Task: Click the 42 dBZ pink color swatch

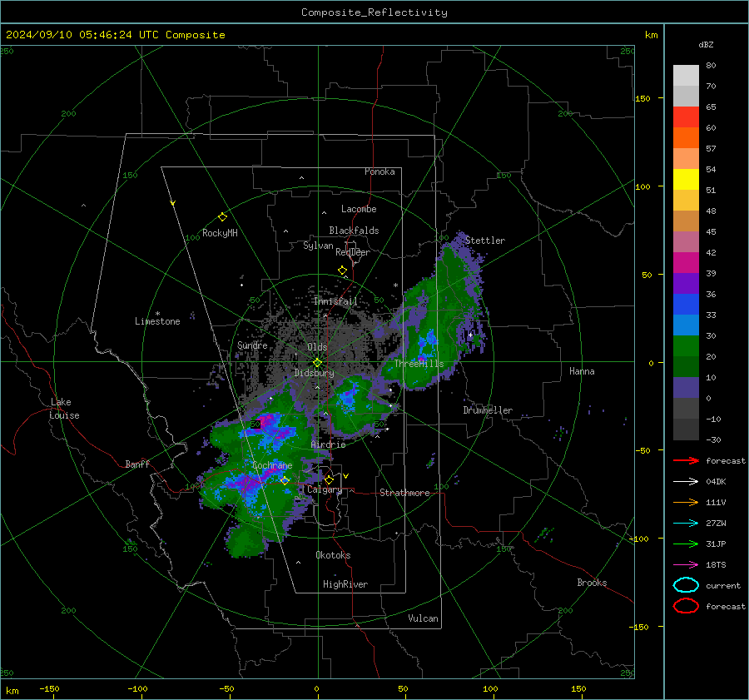Action: 686,241
